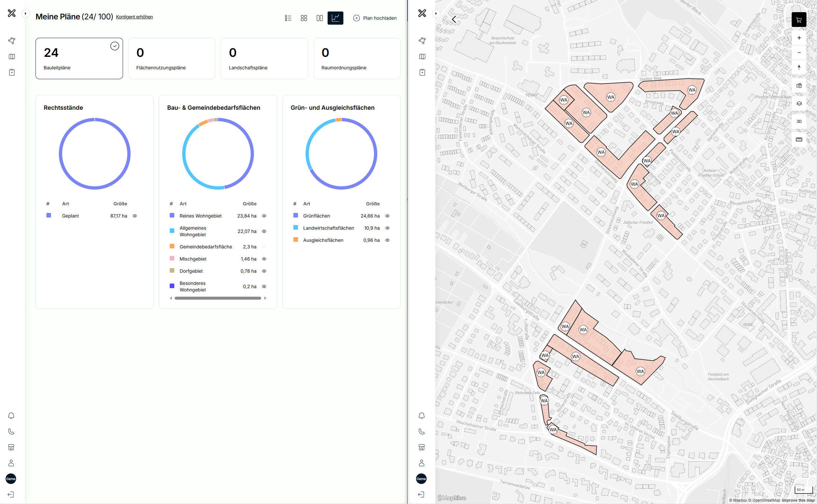Viewport: 817px width, 504px height.
Task: Select the Landschaftspläne card
Action: click(x=264, y=58)
